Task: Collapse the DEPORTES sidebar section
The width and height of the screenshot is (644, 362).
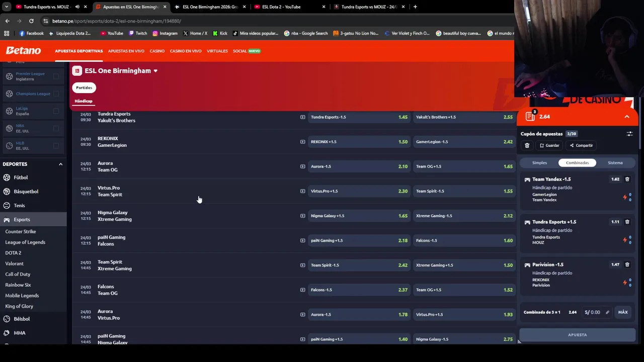Action: (60, 164)
